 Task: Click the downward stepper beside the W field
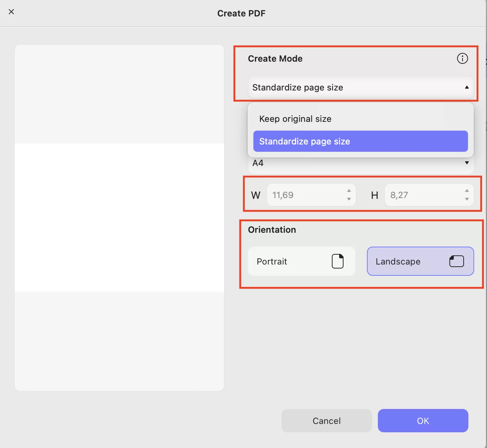click(x=349, y=199)
